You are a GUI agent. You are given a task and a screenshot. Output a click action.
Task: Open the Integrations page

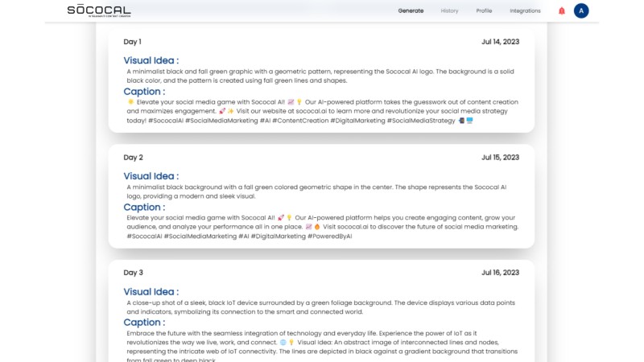pyautogui.click(x=525, y=10)
